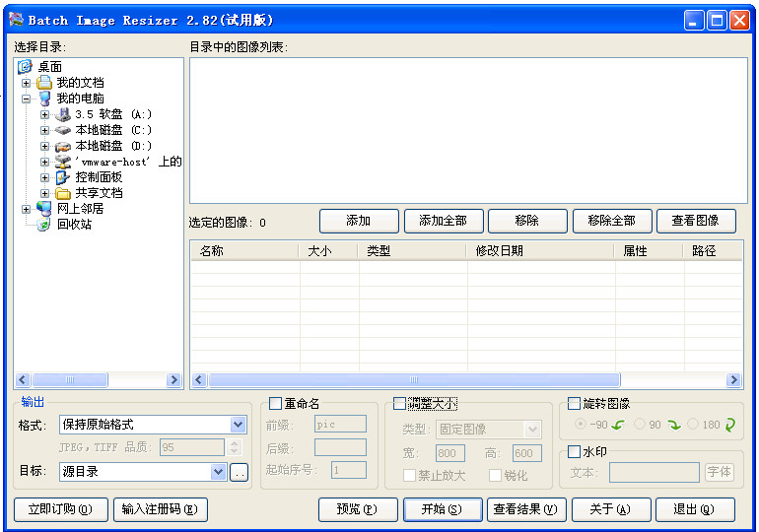The image size is (759, 532).
Task: Click the 查看结果(V) button
Action: pos(526,509)
